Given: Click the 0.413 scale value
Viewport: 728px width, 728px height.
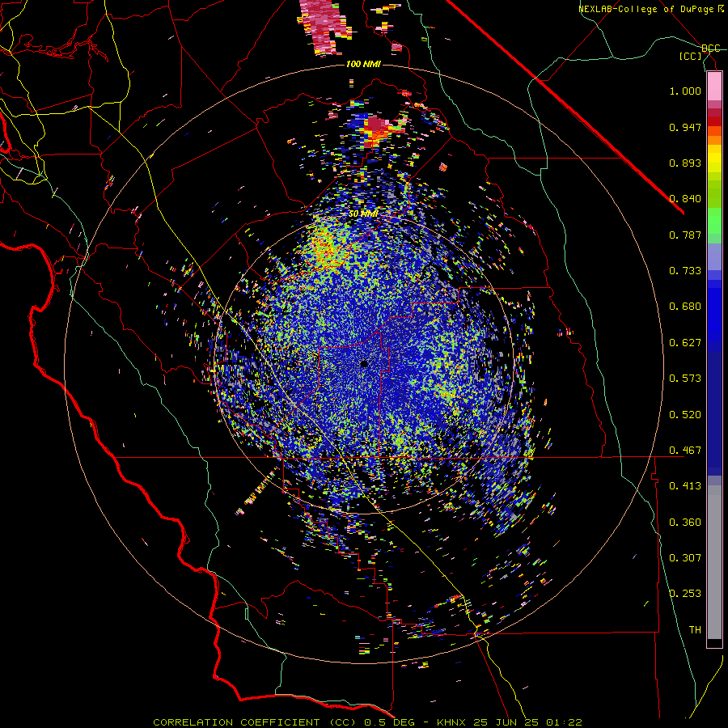Looking at the screenshot, I should (x=685, y=486).
